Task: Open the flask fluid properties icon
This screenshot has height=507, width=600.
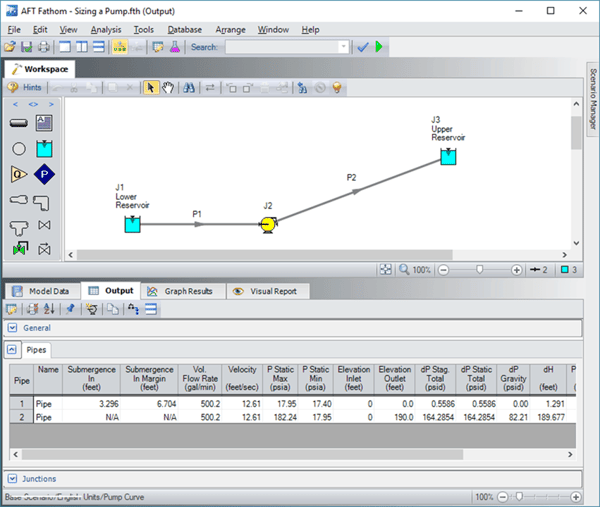Action: 175,47
